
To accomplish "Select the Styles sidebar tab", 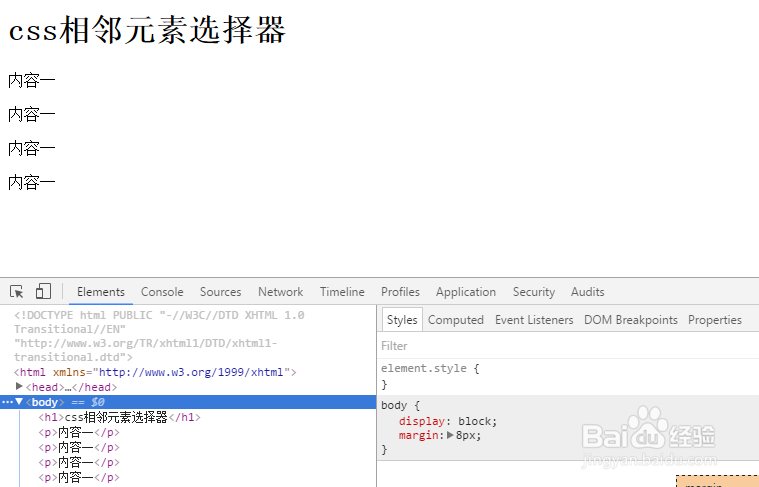I will [402, 320].
